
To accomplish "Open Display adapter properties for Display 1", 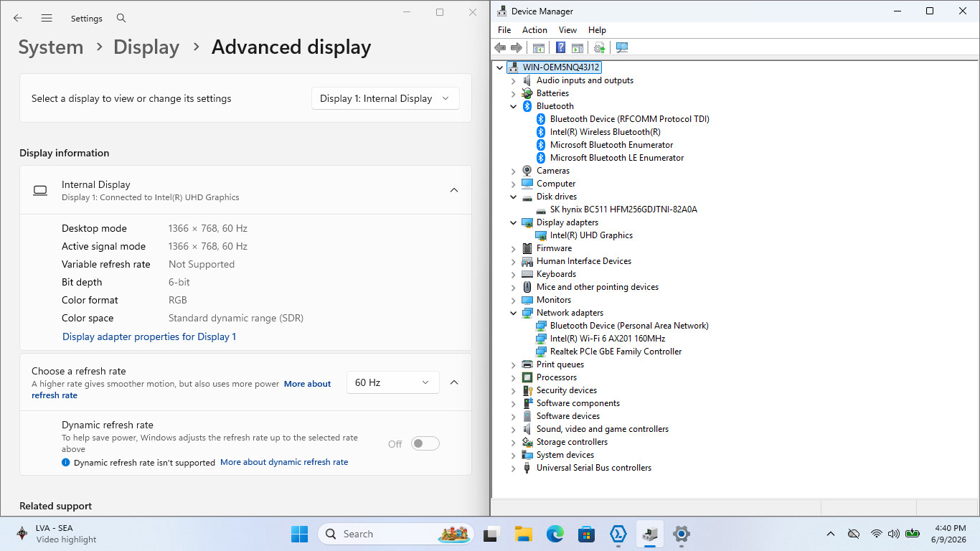I will (149, 336).
